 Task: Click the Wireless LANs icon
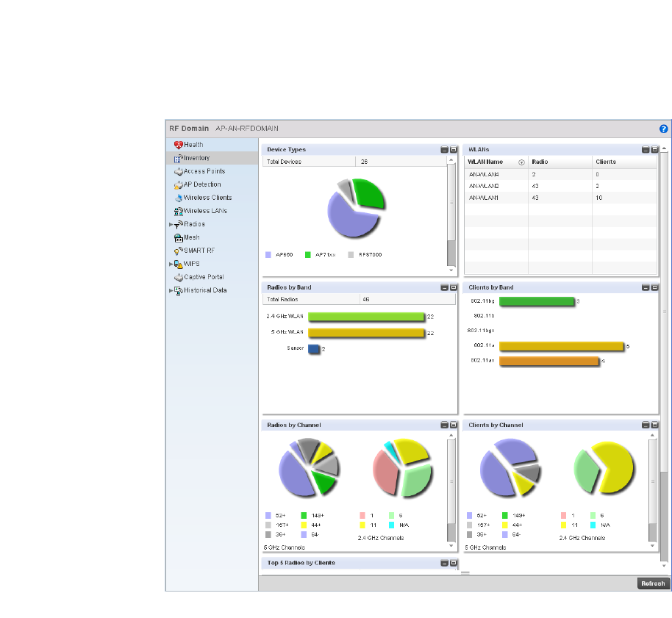178,211
